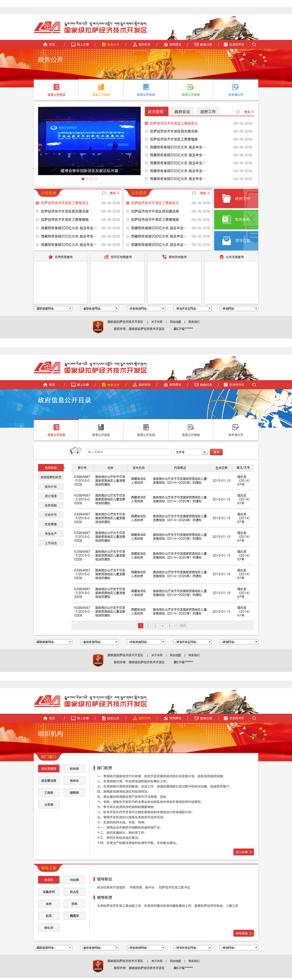Viewport: 292px width, 980px height.
Task: Expand 省级政府网站 dropdown on the 政务公开 page
Action: (x=100, y=309)
